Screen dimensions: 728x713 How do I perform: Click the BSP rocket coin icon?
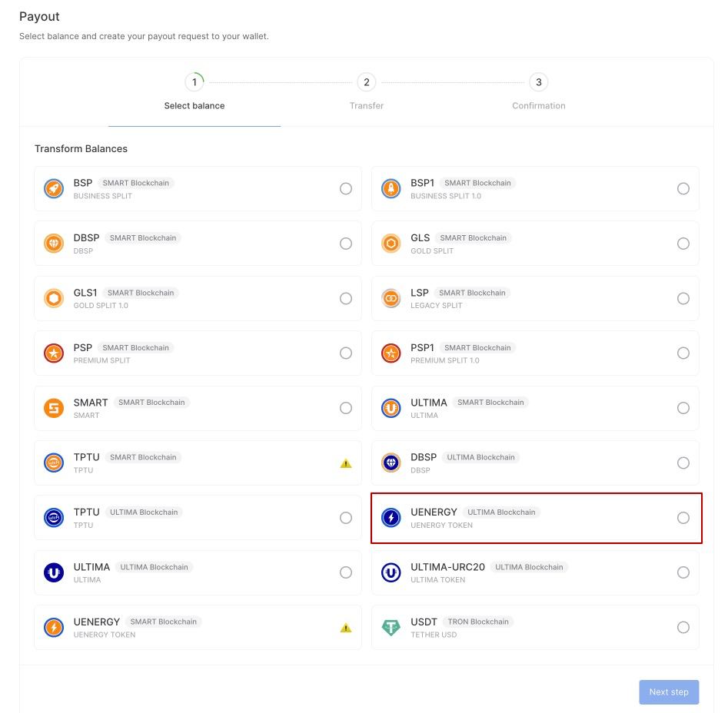[54, 189]
